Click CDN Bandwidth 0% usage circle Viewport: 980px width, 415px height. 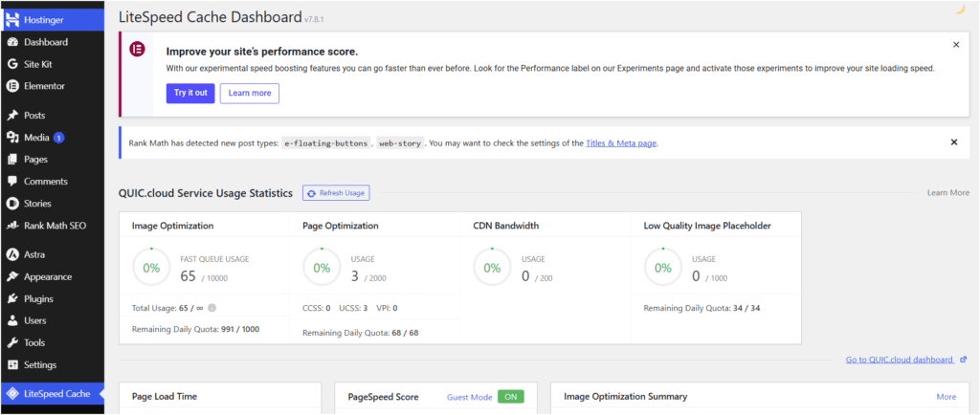(x=493, y=268)
